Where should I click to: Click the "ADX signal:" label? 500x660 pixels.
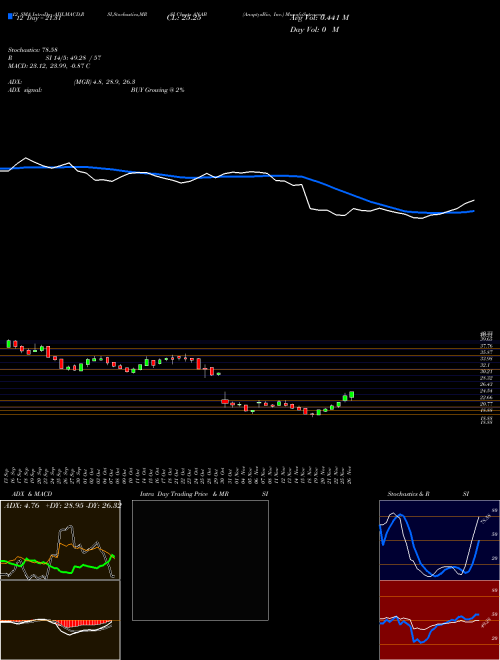pyautogui.click(x=25, y=90)
